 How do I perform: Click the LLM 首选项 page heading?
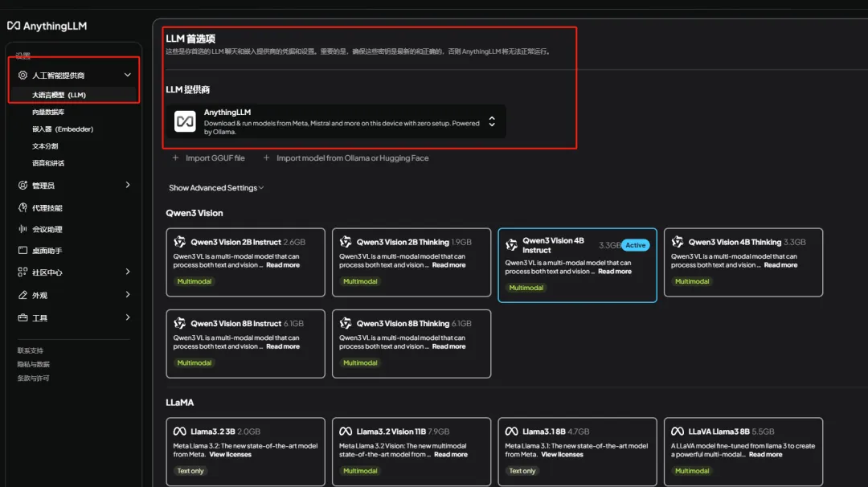pyautogui.click(x=190, y=39)
